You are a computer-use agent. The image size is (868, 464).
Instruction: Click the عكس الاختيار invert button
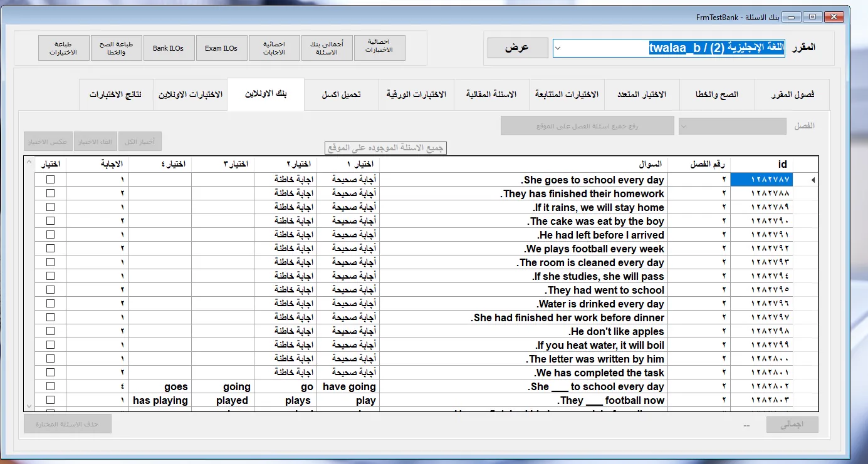coord(48,142)
